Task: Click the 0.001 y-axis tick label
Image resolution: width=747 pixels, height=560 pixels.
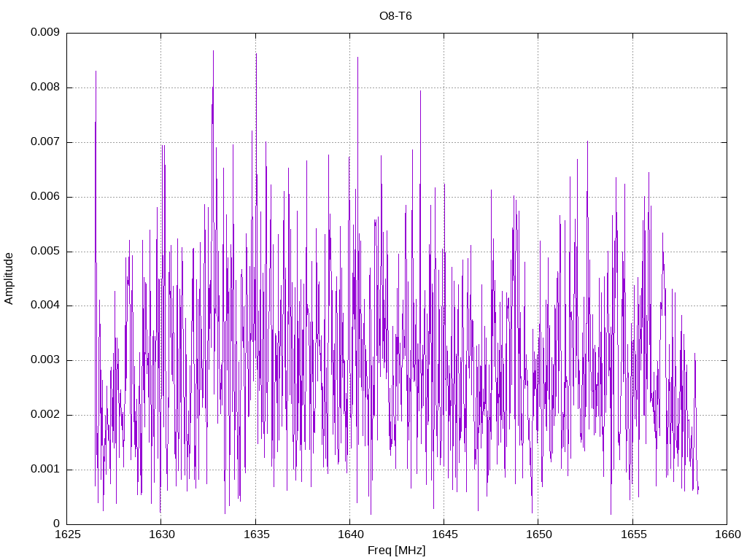Action: (45, 470)
